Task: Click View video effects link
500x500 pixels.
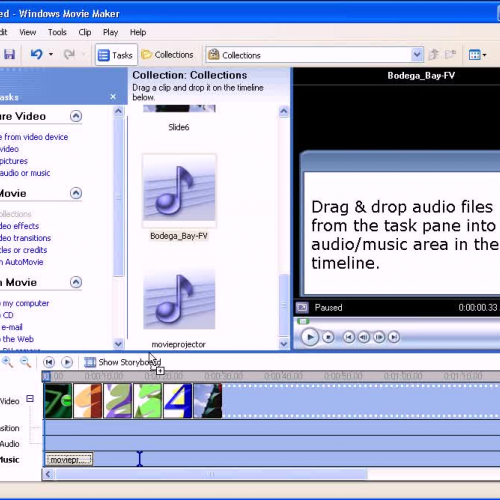Action: (19, 226)
